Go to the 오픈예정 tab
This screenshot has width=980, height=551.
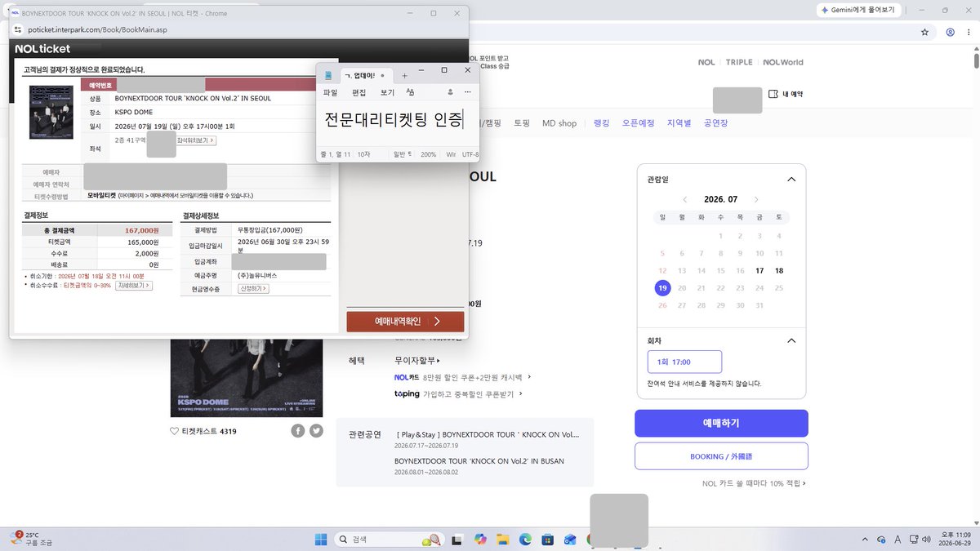(x=638, y=123)
